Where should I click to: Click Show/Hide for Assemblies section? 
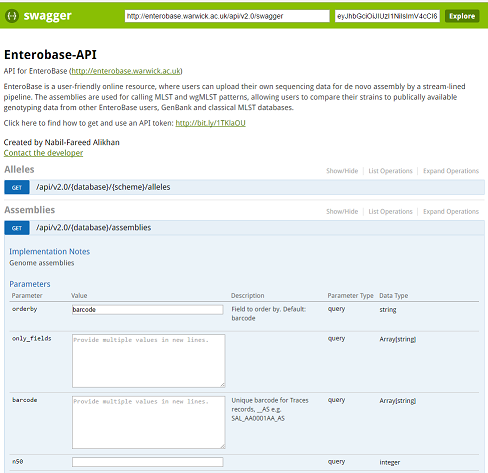point(342,212)
